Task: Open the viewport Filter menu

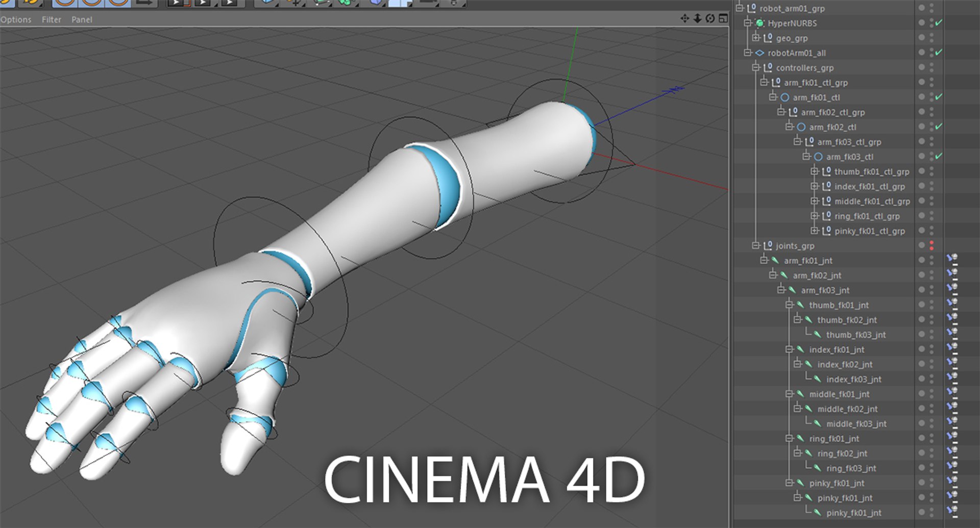Action: pos(51,19)
